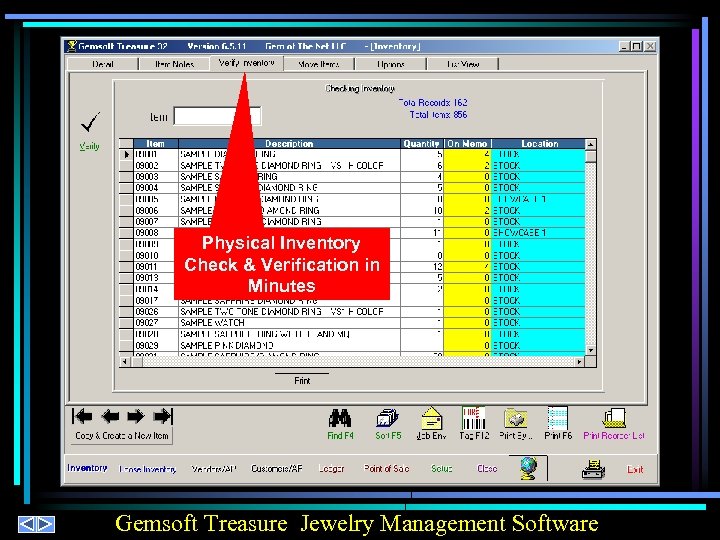Click the horizontal scroll left arrow

pos(124,362)
